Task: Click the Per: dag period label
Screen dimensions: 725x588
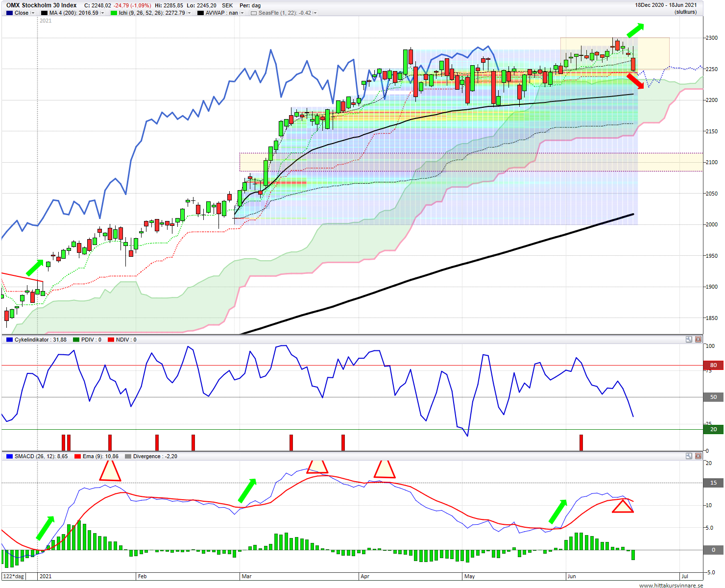Action: pyautogui.click(x=250, y=6)
